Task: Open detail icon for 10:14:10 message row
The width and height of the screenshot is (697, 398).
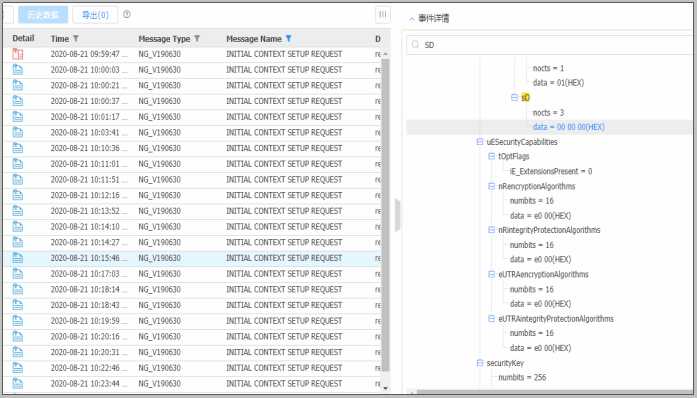Action: (x=18, y=227)
